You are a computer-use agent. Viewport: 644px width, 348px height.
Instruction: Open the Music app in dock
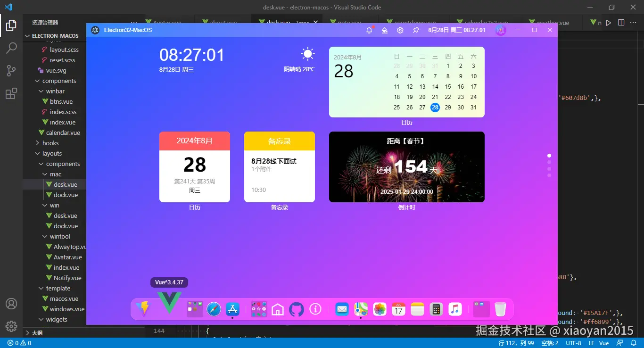coord(454,309)
